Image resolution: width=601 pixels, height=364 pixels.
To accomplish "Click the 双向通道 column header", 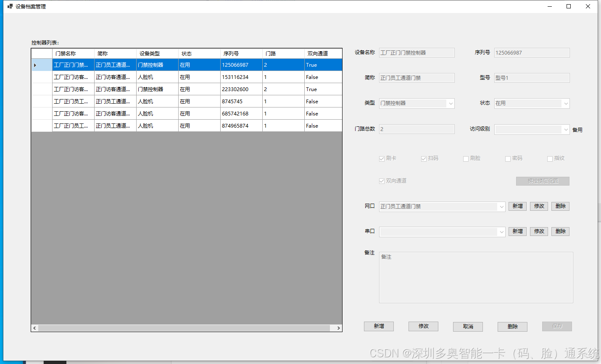I will 323,54.
